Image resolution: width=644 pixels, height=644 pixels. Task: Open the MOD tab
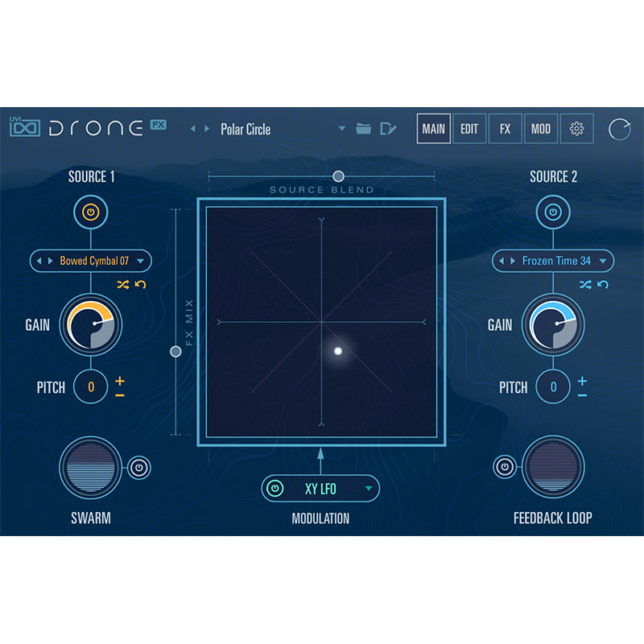click(x=541, y=129)
